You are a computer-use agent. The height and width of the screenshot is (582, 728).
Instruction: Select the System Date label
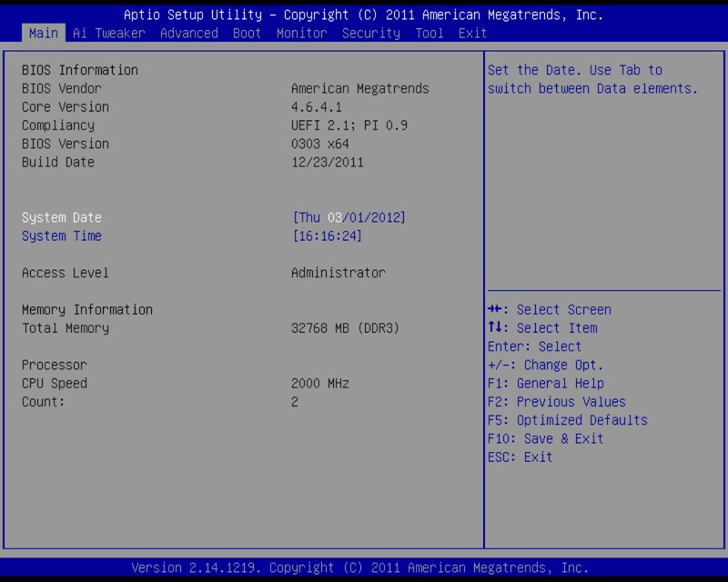click(x=62, y=217)
